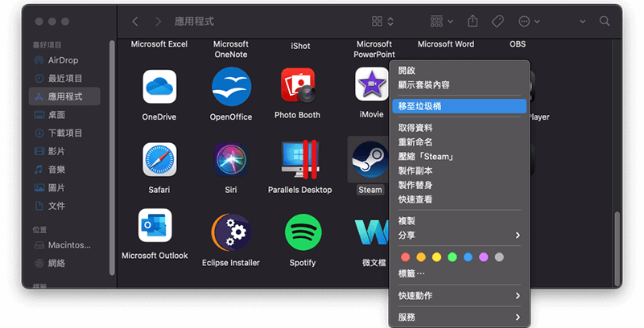Apply the yellow tag color

(436, 257)
